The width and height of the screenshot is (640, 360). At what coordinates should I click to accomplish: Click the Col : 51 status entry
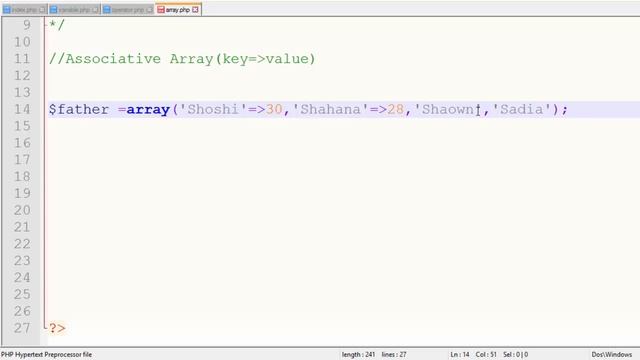click(486, 355)
